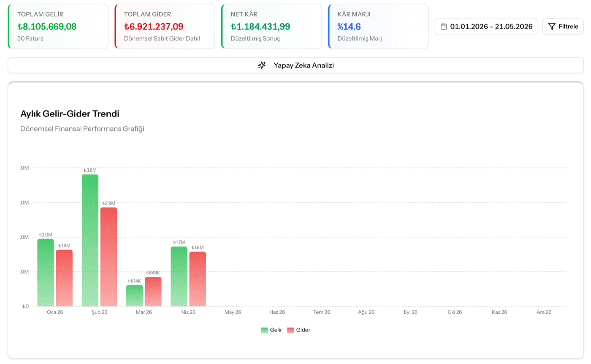591x364 pixels.
Task: Click January green income bar ₺2.0M
Action: (46, 272)
